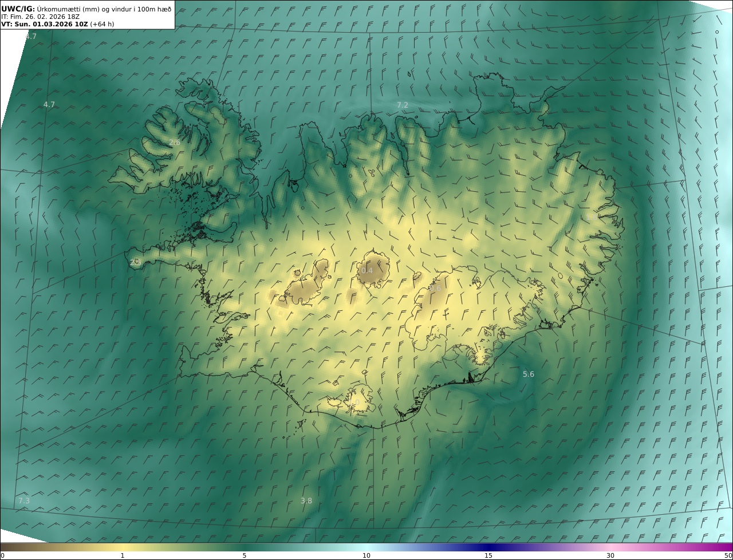Click the colorbar tick label '15'
This screenshot has width=733, height=560.
point(488,555)
